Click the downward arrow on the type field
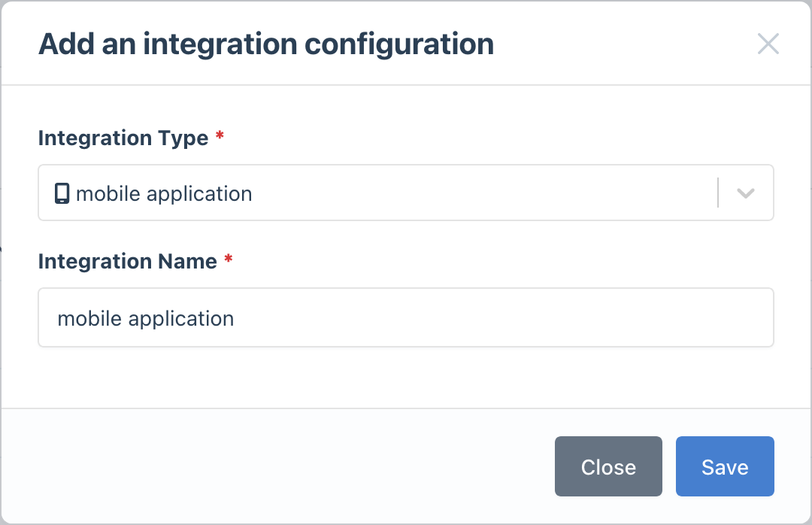812x525 pixels. pos(745,193)
